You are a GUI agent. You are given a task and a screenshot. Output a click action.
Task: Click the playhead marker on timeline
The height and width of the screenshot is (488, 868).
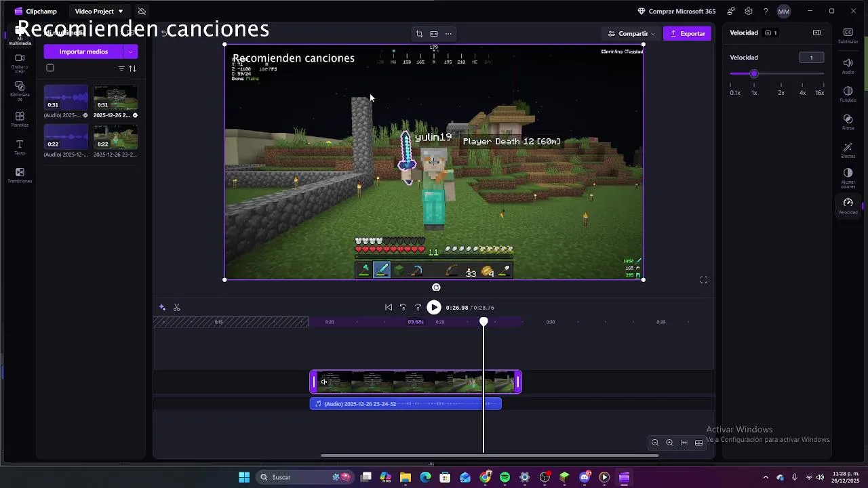coord(484,322)
